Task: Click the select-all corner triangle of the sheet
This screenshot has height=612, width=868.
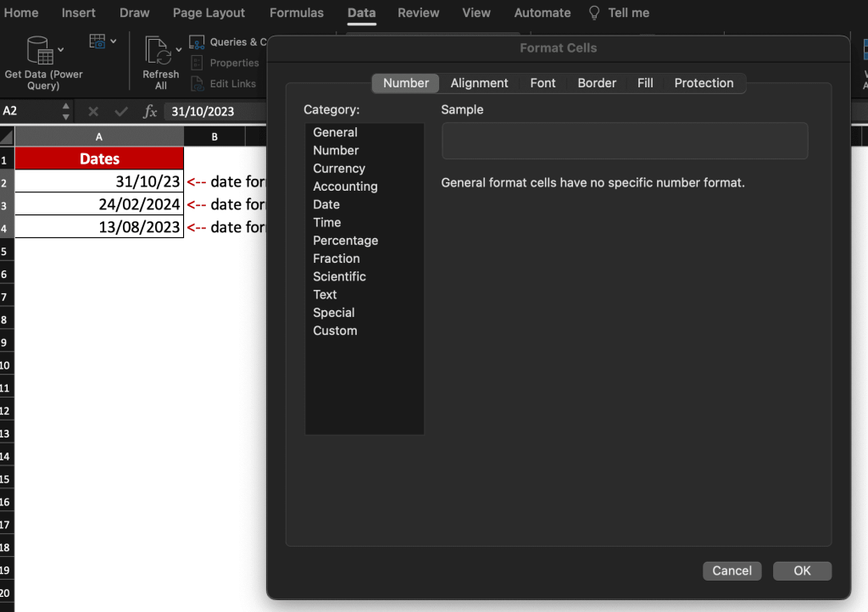Action: [x=7, y=136]
